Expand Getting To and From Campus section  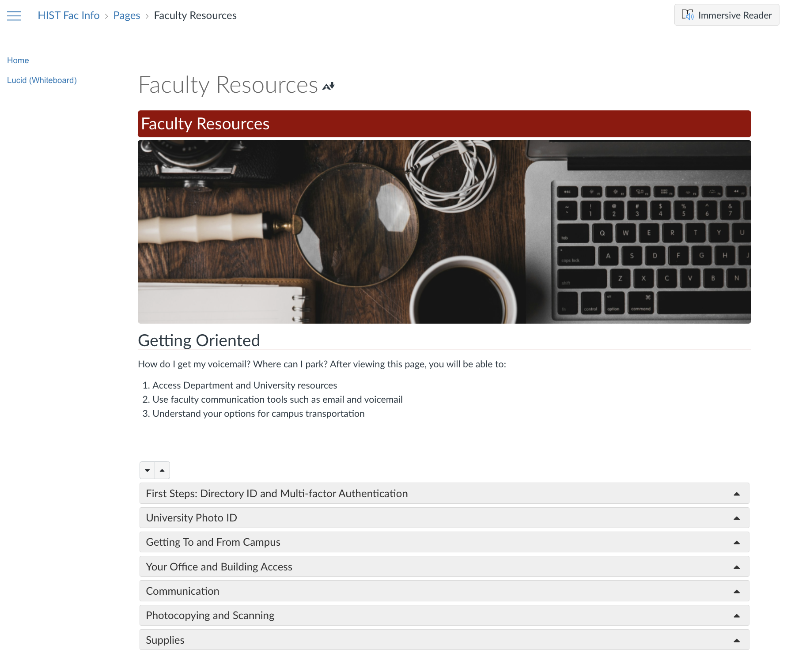coord(444,542)
